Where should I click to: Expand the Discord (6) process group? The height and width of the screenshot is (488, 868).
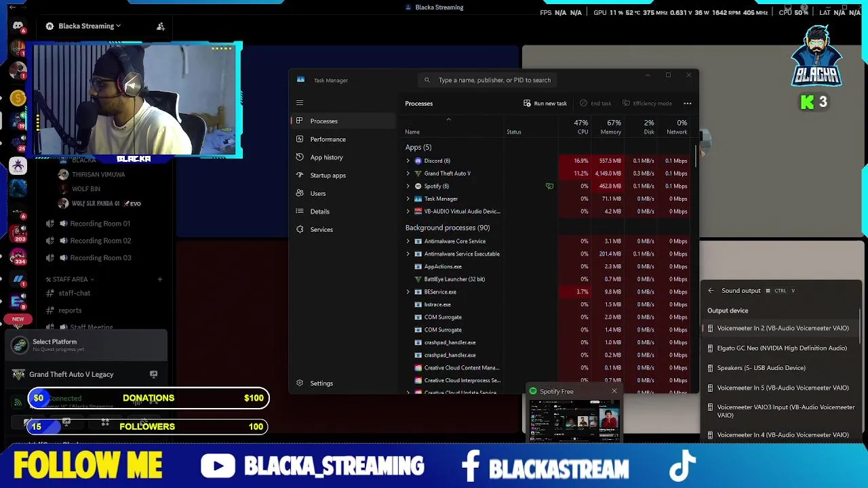408,161
